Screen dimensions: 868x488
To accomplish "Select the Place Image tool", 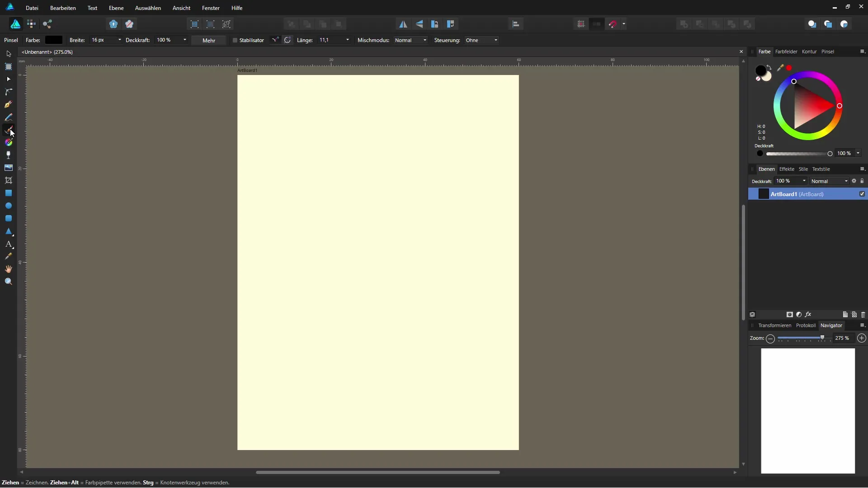I will click(x=9, y=168).
